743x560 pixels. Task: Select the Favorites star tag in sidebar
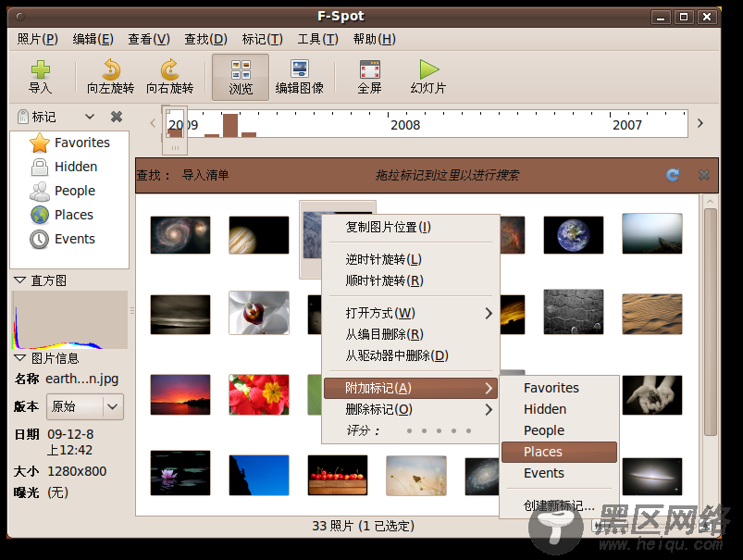coord(69,143)
